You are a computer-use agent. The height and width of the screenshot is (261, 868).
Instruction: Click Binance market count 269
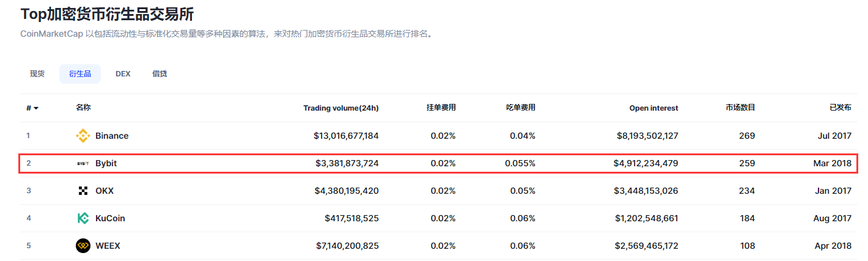pos(747,136)
